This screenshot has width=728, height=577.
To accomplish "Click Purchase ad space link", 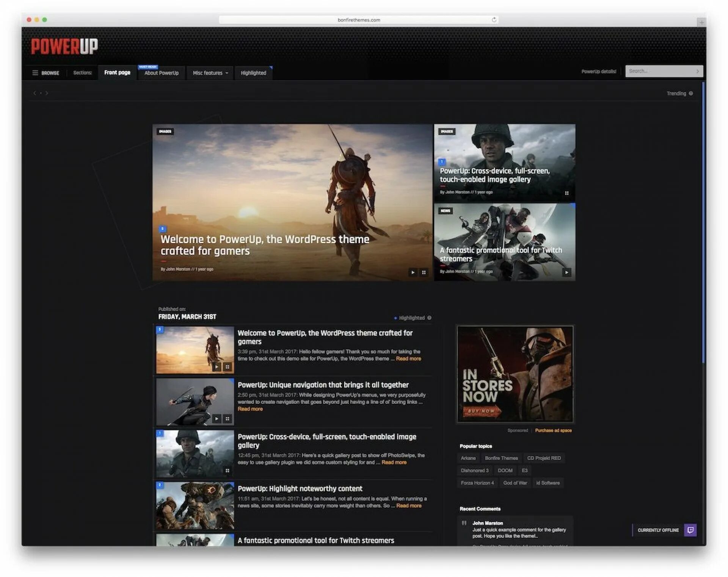I will [x=553, y=429].
